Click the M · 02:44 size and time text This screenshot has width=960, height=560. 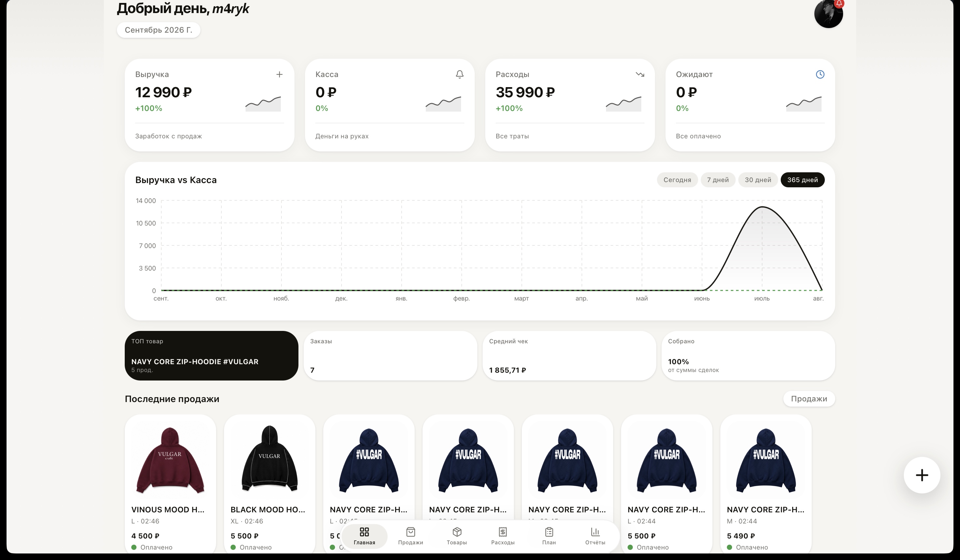(x=742, y=521)
